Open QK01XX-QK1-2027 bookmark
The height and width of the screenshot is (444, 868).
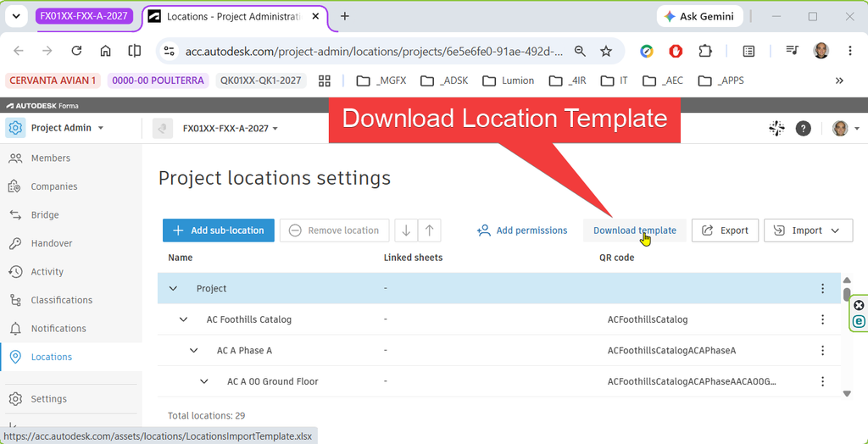point(261,80)
